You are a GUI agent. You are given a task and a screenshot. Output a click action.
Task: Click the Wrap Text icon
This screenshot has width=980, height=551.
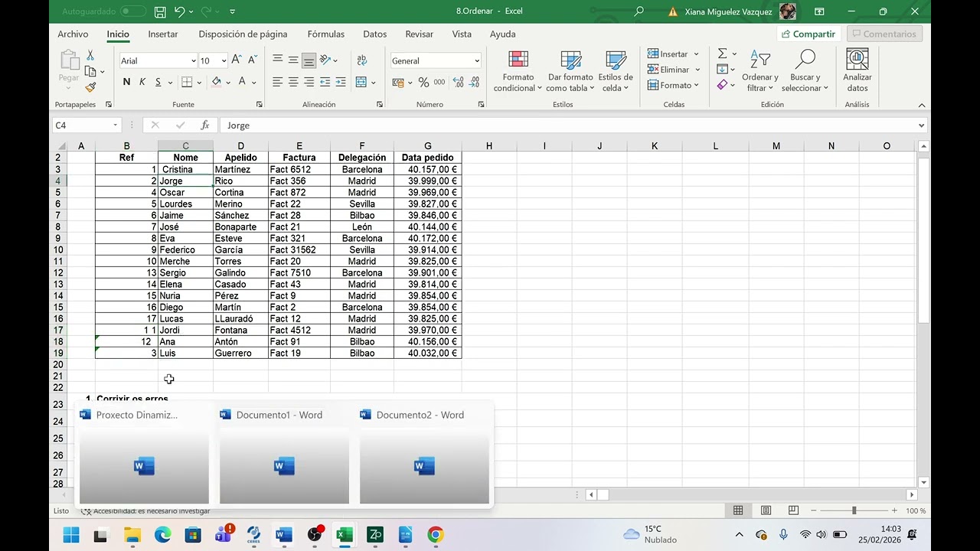click(362, 60)
